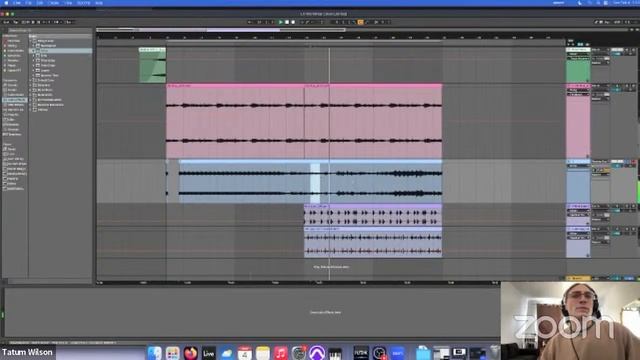Click the Link button in control bar
Image resolution: width=640 pixels, height=360 pixels.
click(6, 22)
